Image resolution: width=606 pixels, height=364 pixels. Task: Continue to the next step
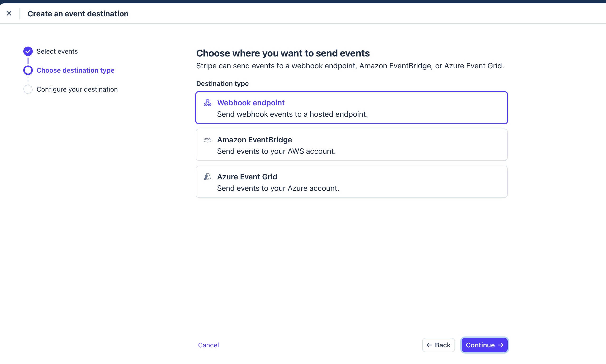point(484,345)
